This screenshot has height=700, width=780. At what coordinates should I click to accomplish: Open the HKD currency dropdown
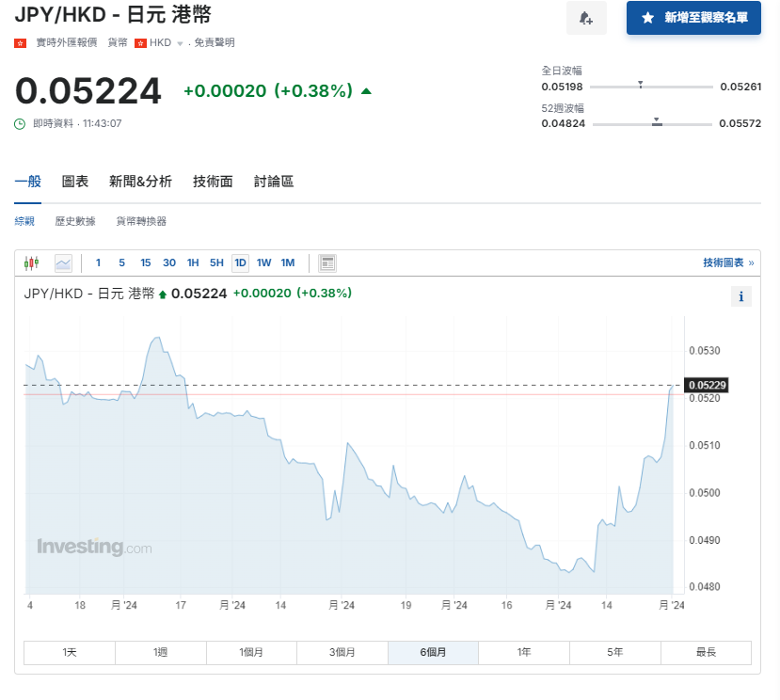(x=179, y=43)
